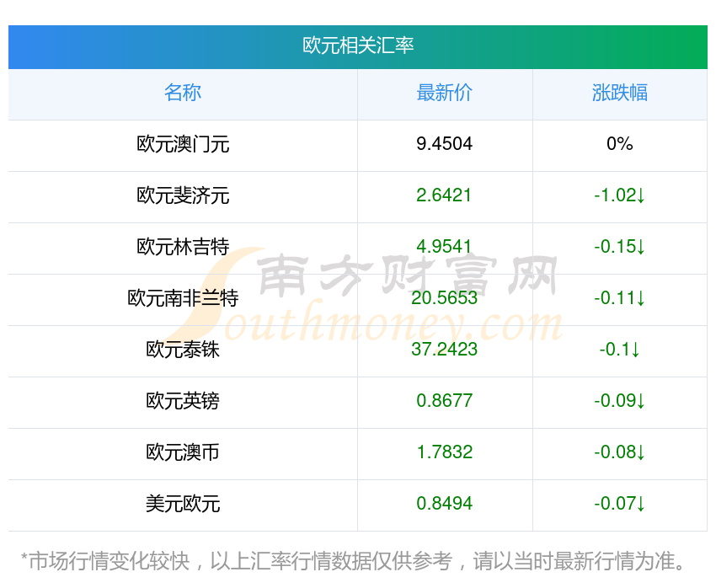
Task: Click the 美元欧元 row name
Action: (x=183, y=504)
